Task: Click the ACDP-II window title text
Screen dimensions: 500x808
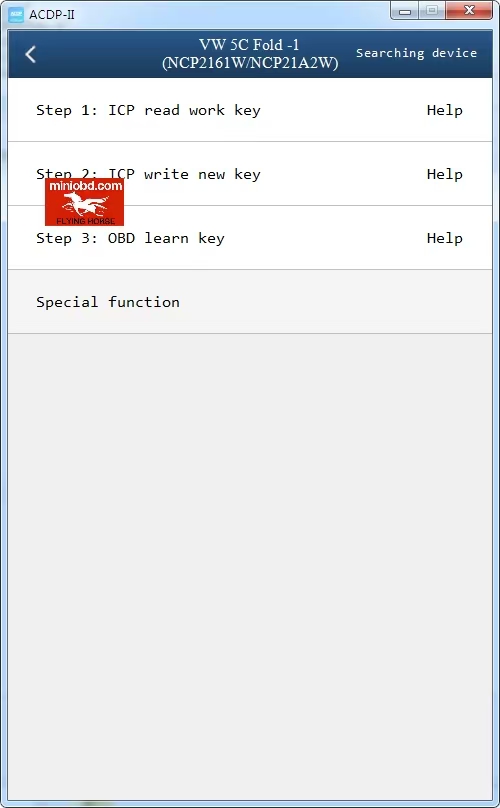Action: [52, 14]
